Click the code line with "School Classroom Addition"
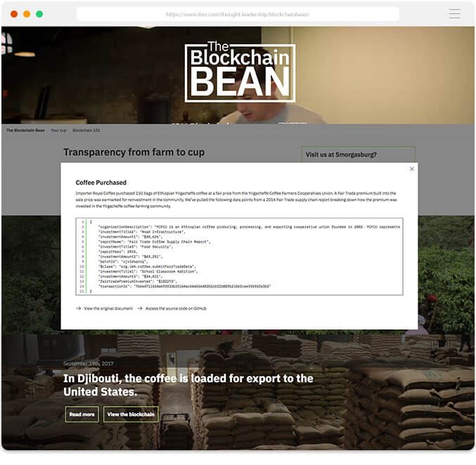 click(148, 271)
